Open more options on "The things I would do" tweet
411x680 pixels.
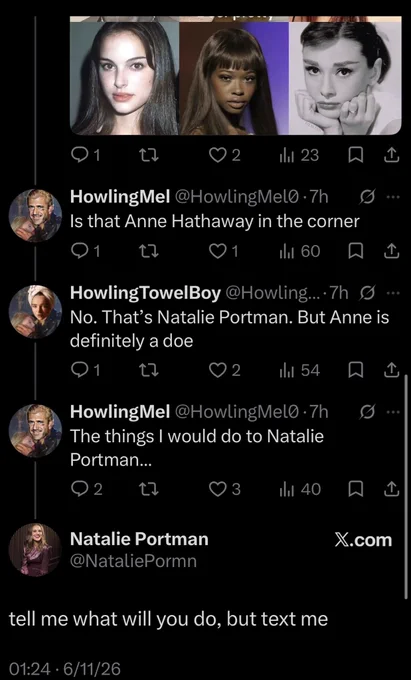click(392, 412)
